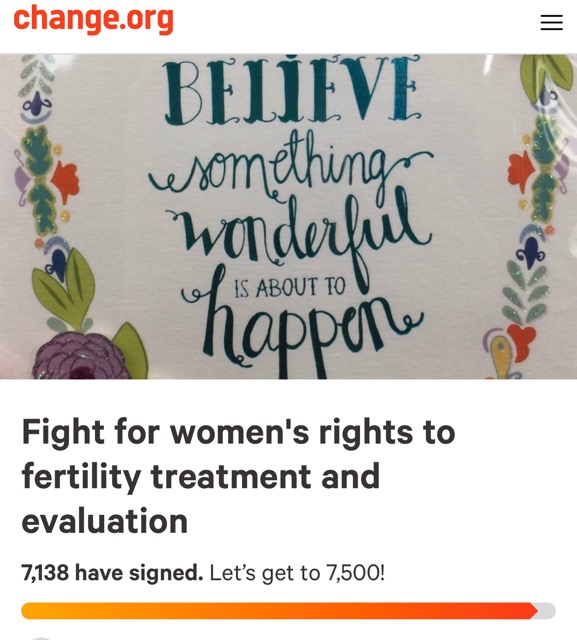Open the hamburger menu icon
This screenshot has width=577, height=640.
tap(552, 22)
